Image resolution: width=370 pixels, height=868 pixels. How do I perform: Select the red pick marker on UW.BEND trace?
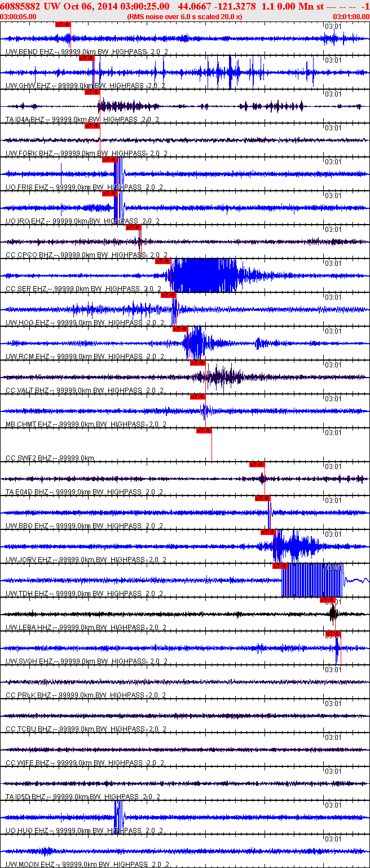tap(63, 25)
